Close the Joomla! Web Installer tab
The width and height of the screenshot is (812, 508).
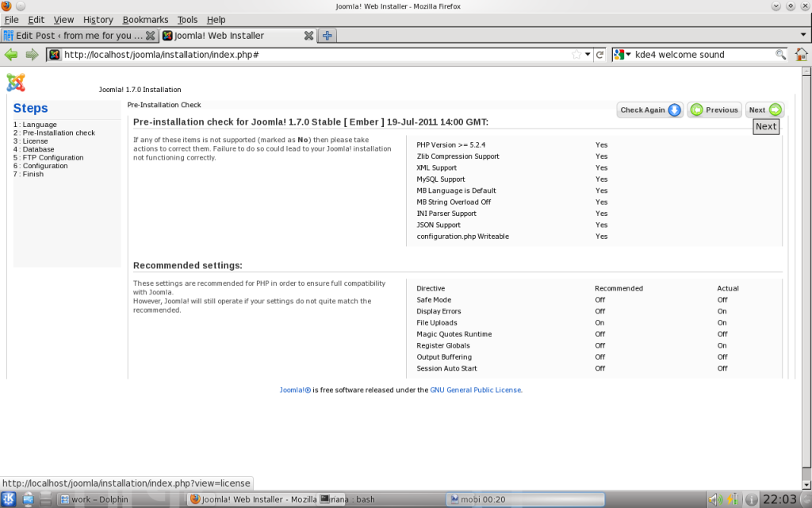coord(308,35)
